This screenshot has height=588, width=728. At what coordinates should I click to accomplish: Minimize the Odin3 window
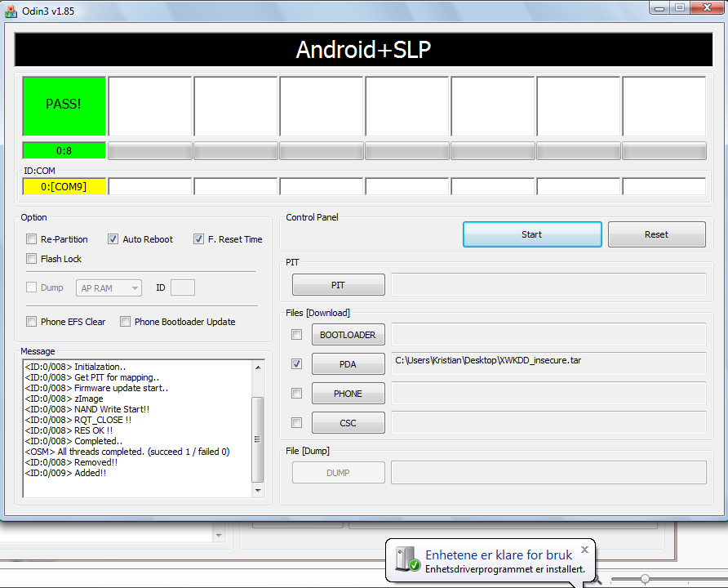[x=659, y=7]
